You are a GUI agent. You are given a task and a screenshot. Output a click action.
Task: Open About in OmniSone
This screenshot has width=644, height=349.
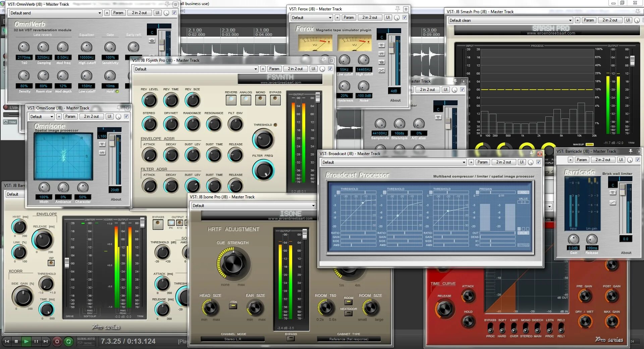pos(116,199)
